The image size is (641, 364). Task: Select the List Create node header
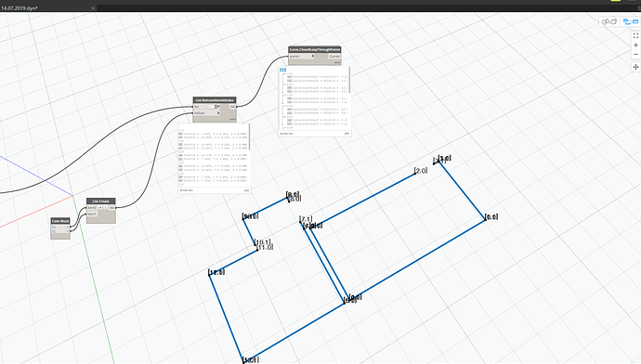(x=101, y=201)
